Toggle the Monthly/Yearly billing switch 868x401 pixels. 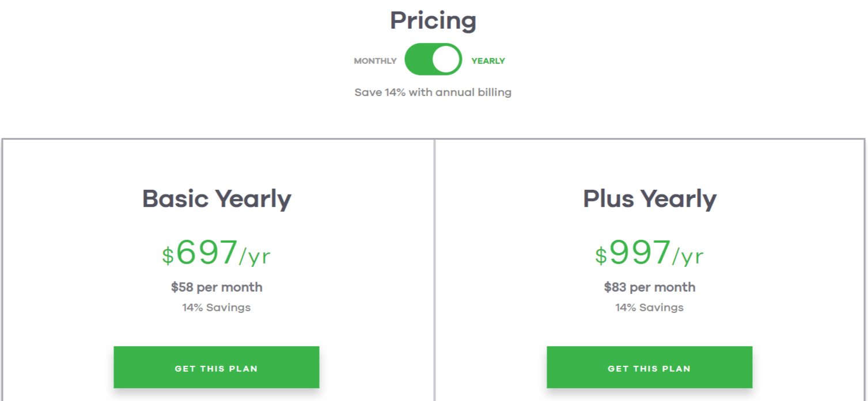[x=433, y=60]
